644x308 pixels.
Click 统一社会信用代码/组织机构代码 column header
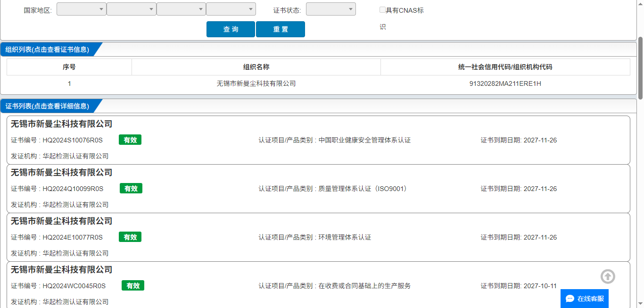tap(505, 67)
